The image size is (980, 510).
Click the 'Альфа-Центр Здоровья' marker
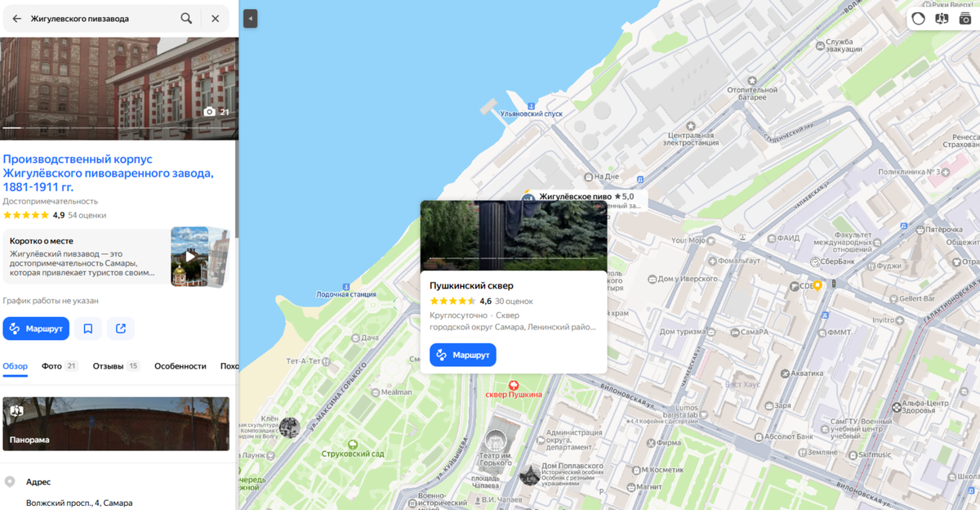coord(897,406)
